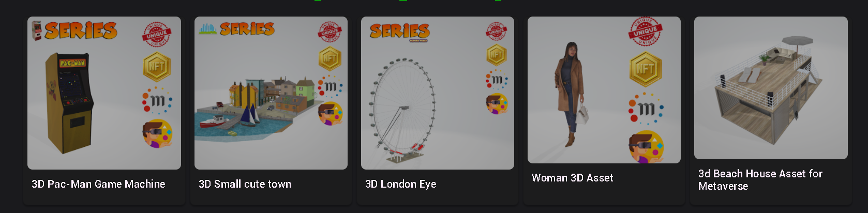The height and width of the screenshot is (213, 868).
Task: Open 3d Beach House Asset for Metaverse title
Action: (760, 180)
